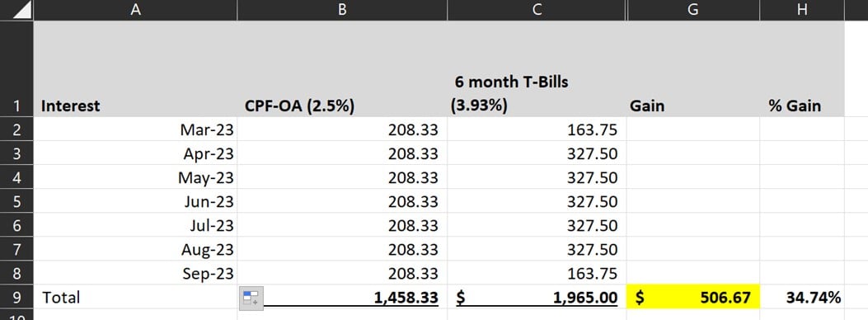This screenshot has width=868, height=320.
Task: Select column G header
Action: (x=693, y=10)
